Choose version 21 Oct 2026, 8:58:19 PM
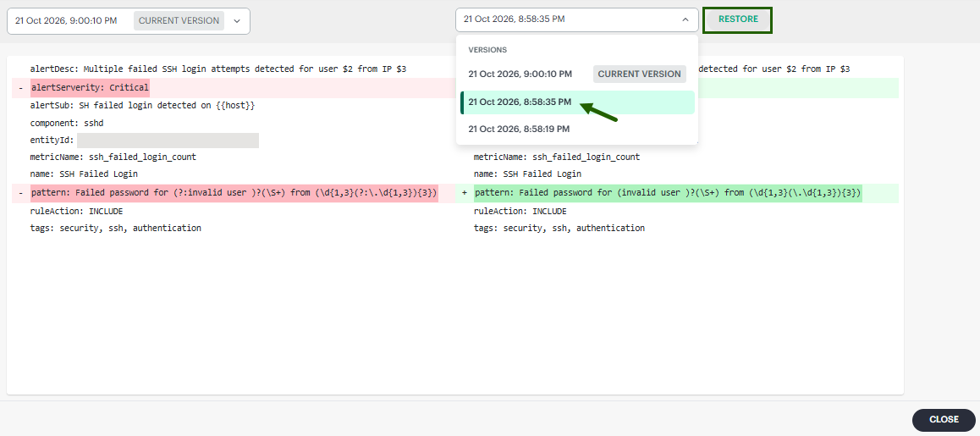980x436 pixels. [x=577, y=129]
